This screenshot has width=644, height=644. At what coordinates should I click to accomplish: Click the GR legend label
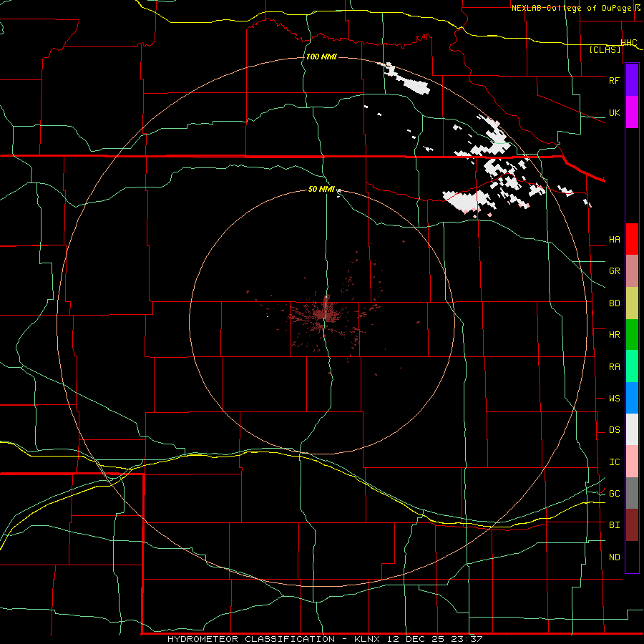[614, 271]
